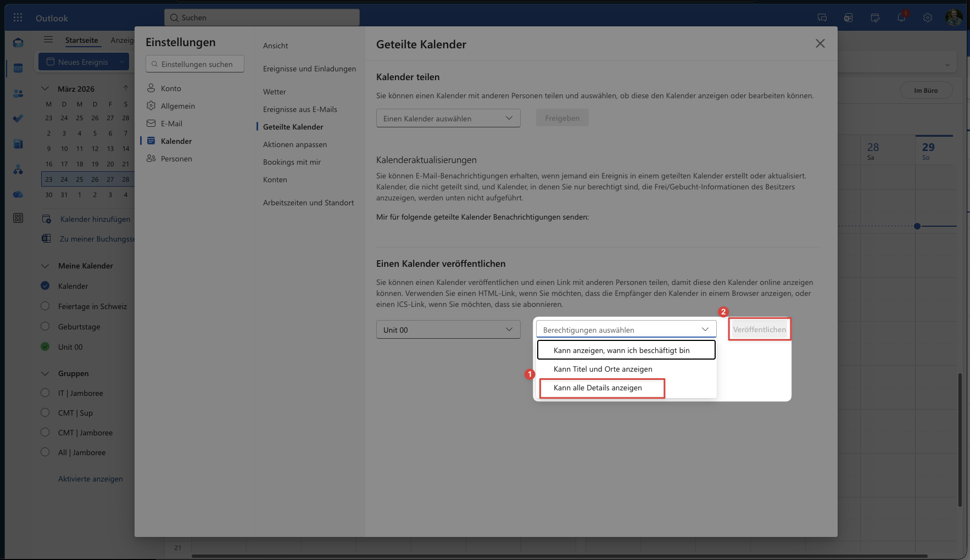
Task: Open the Einen Kalender auswählen dropdown
Action: pos(448,117)
